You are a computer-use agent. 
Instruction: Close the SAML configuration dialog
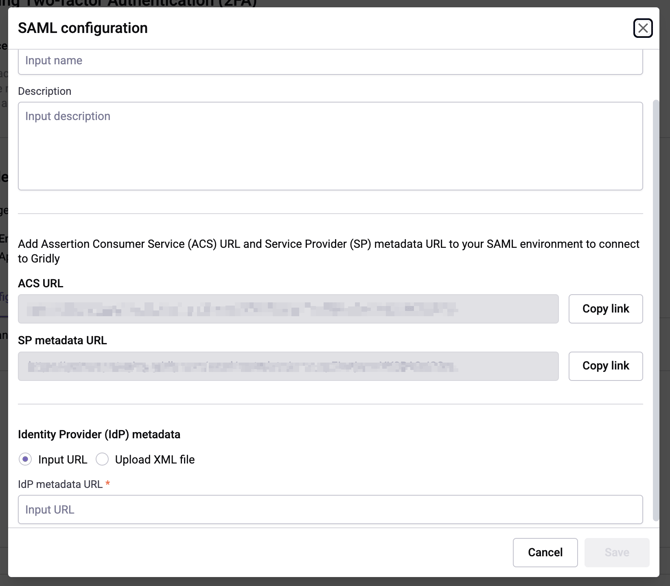(642, 28)
